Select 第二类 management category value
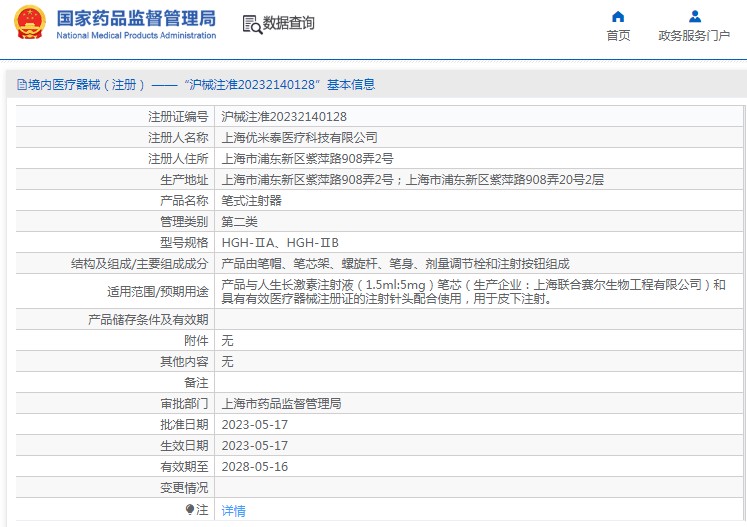 pyautogui.click(x=239, y=222)
